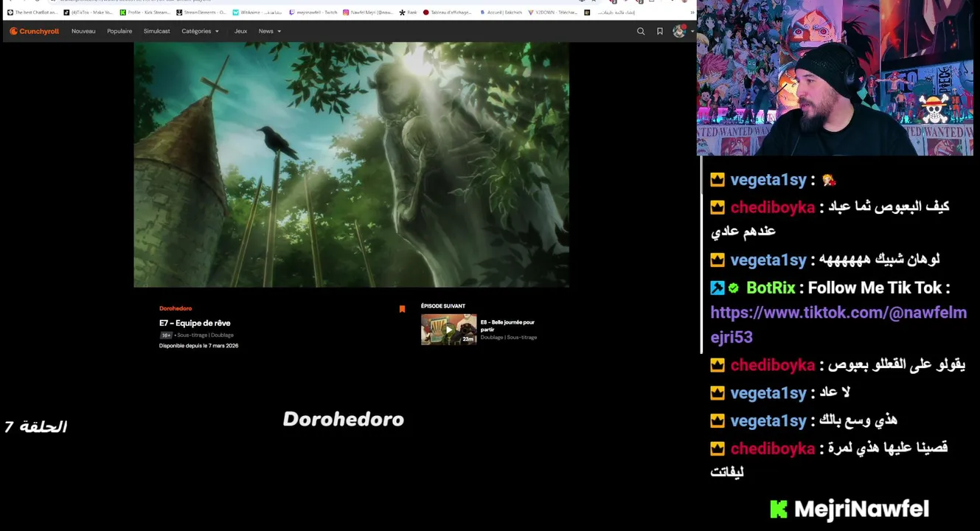Open the Jeux menu item
The height and width of the screenshot is (531, 980).
pyautogui.click(x=240, y=31)
